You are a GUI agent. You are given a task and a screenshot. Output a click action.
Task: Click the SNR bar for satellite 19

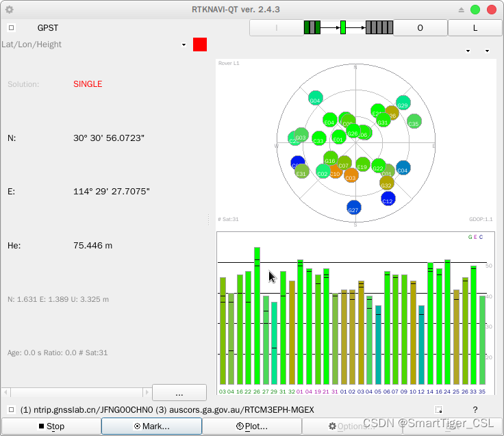click(318, 329)
